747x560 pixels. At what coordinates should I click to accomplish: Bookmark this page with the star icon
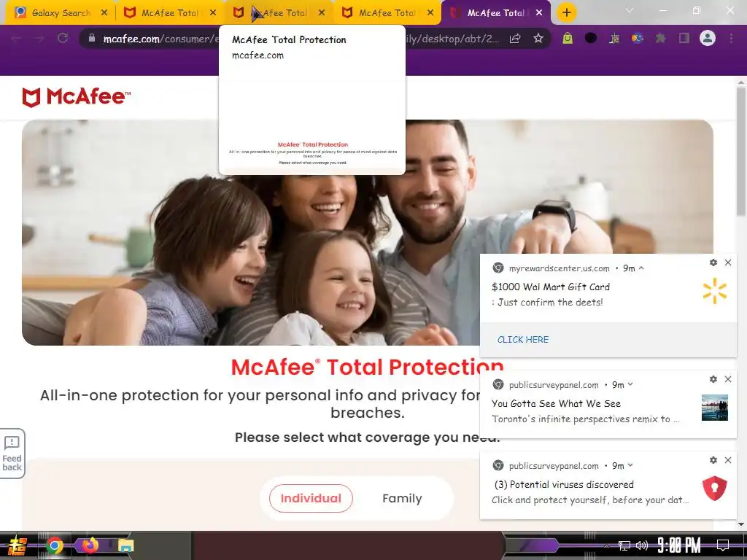[538, 39]
